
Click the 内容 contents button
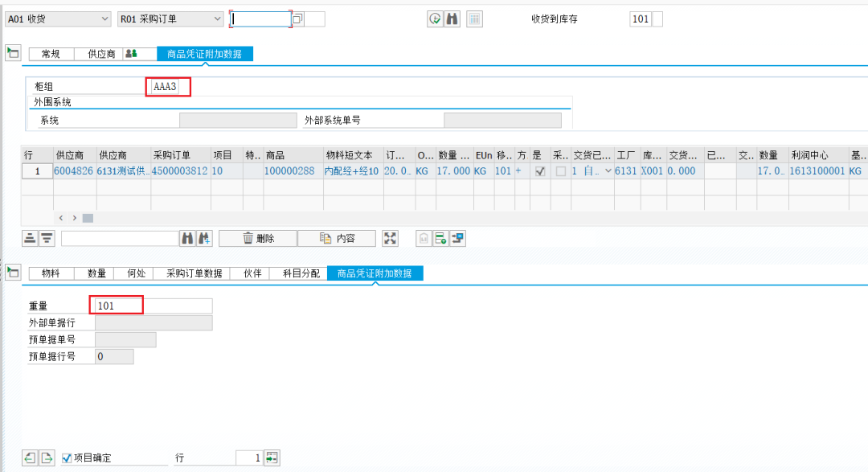[x=337, y=238]
